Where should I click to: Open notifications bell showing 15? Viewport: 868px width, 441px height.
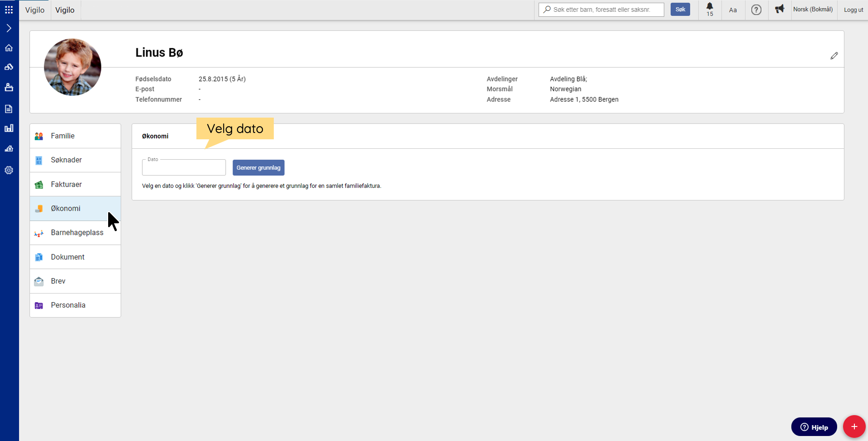tap(710, 9)
